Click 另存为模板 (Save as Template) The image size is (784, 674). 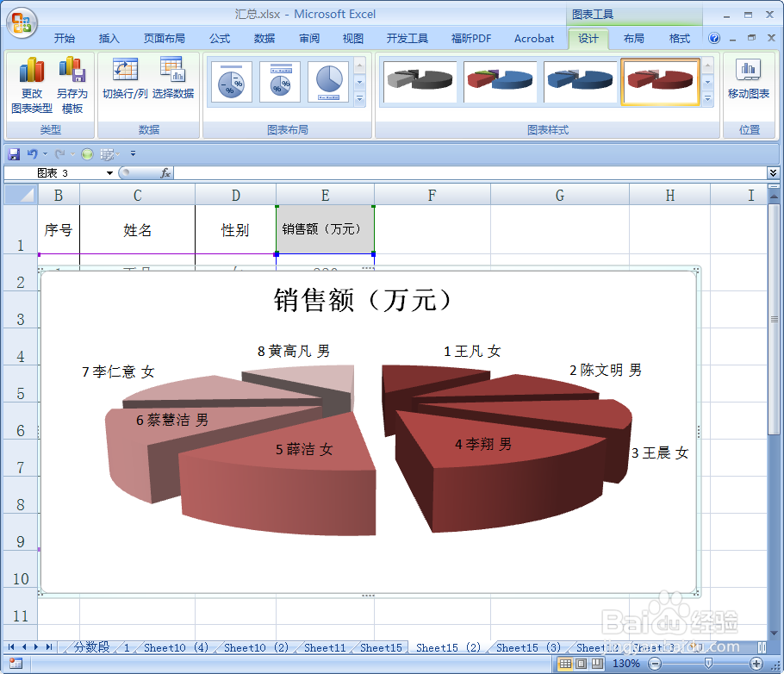click(72, 85)
